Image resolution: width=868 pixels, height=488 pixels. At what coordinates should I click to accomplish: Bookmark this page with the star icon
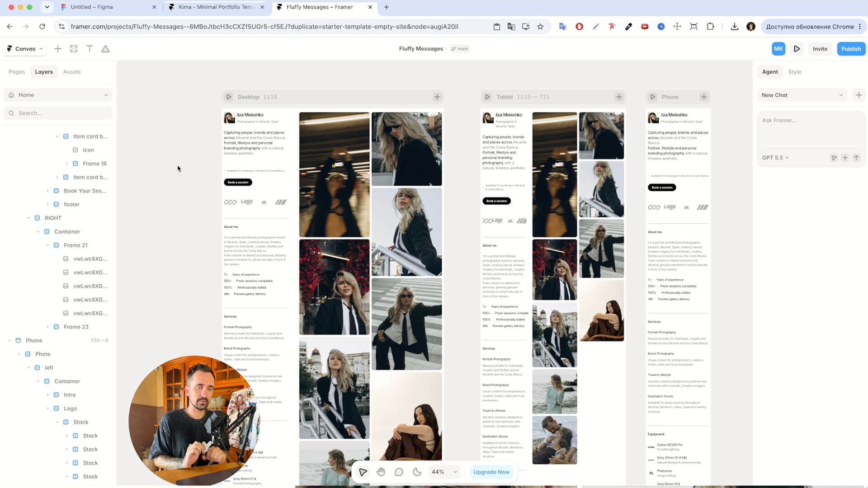(540, 27)
